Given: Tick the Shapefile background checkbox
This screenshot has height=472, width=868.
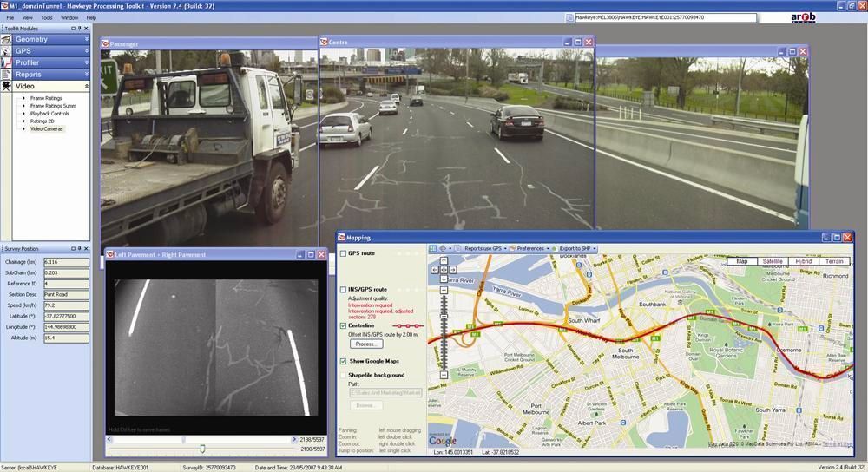Looking at the screenshot, I should (x=343, y=375).
